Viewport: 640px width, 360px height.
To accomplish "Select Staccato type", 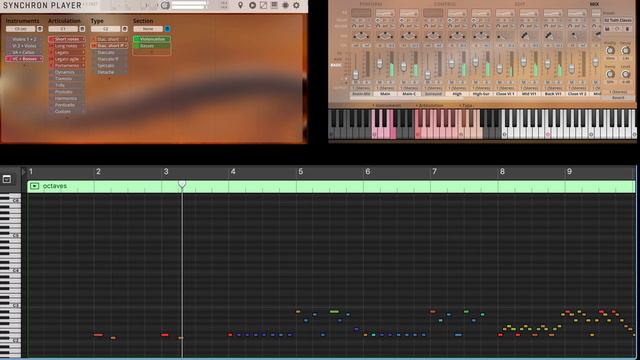I will coord(109,52).
